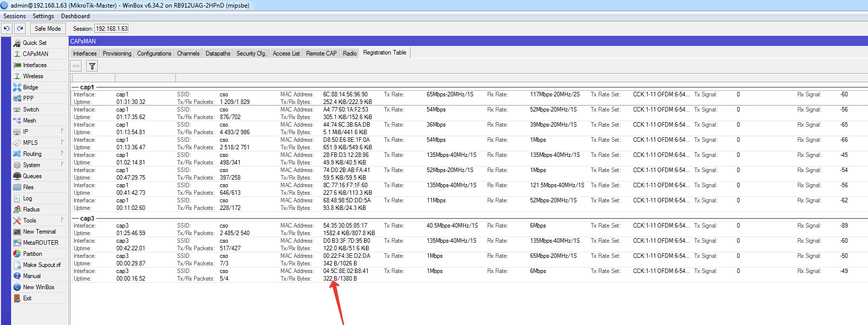Open Quick Set from sidebar
The image size is (868, 325).
pos(34,43)
